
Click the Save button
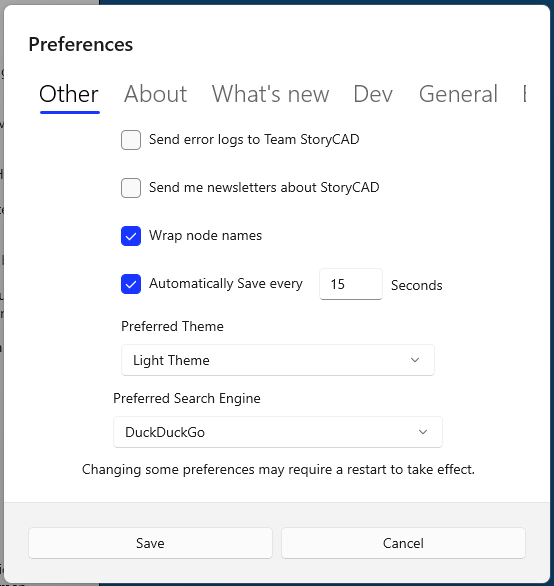[150, 543]
